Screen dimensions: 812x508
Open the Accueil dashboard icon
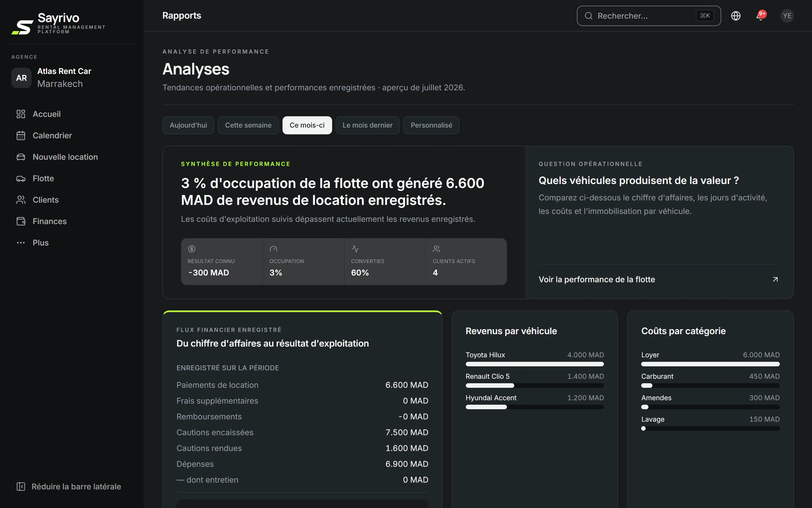pos(21,114)
